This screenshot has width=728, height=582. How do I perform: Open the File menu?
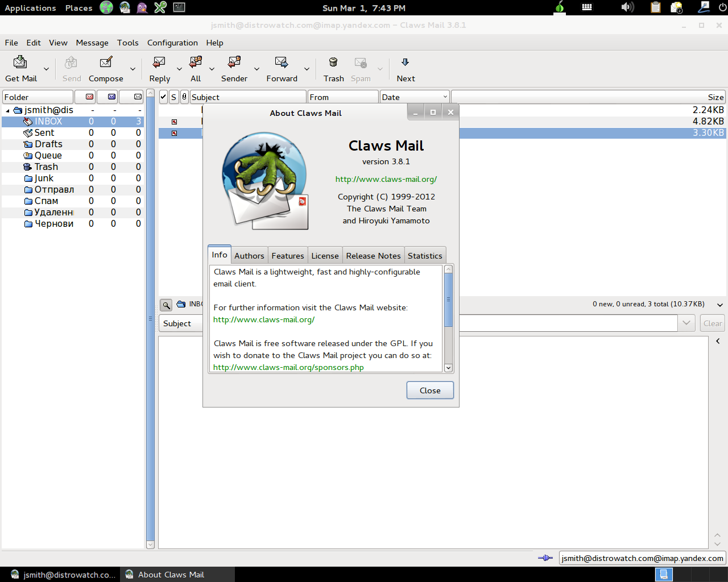coord(11,43)
